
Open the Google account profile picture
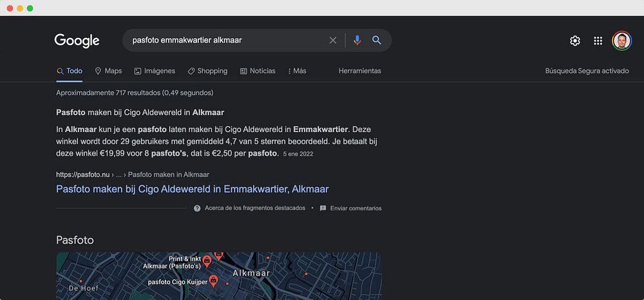(x=622, y=41)
